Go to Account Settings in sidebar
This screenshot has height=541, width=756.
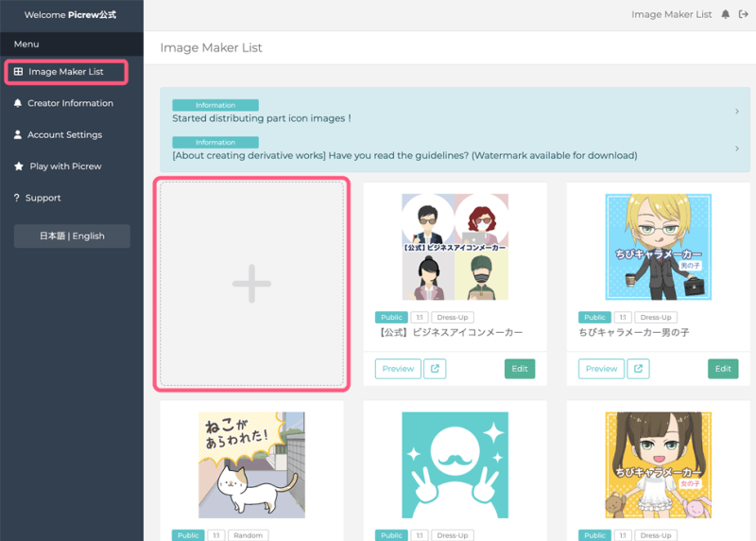click(x=64, y=134)
